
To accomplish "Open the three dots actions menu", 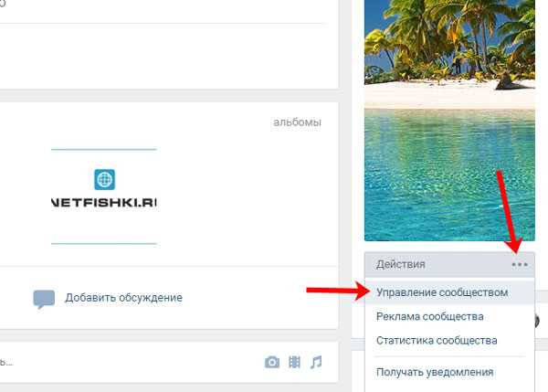I will [520, 265].
